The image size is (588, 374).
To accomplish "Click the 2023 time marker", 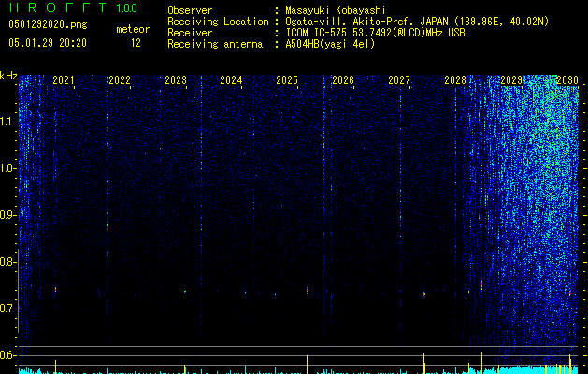I will (176, 80).
